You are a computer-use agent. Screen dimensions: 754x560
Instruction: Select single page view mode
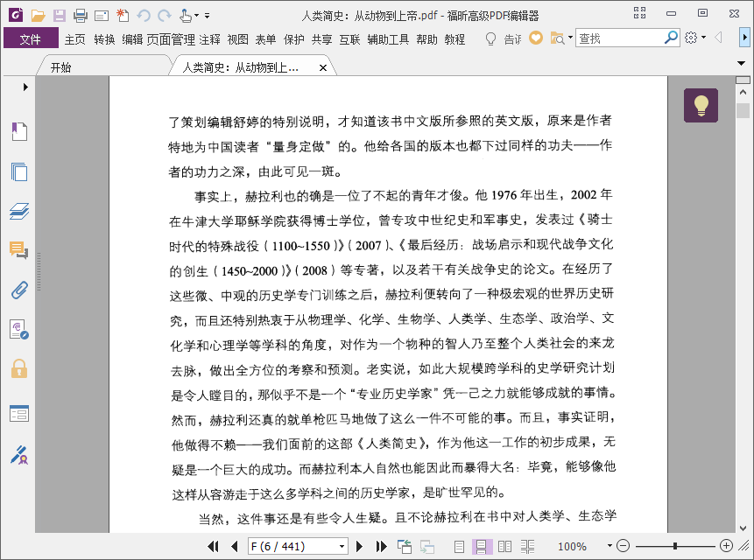click(459, 546)
